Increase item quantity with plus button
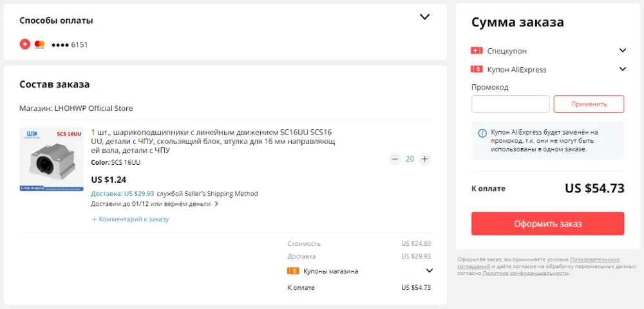644x309 pixels. (x=424, y=159)
